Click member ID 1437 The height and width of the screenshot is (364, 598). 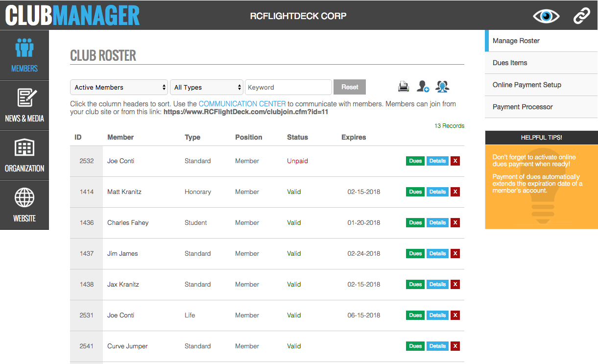87,253
